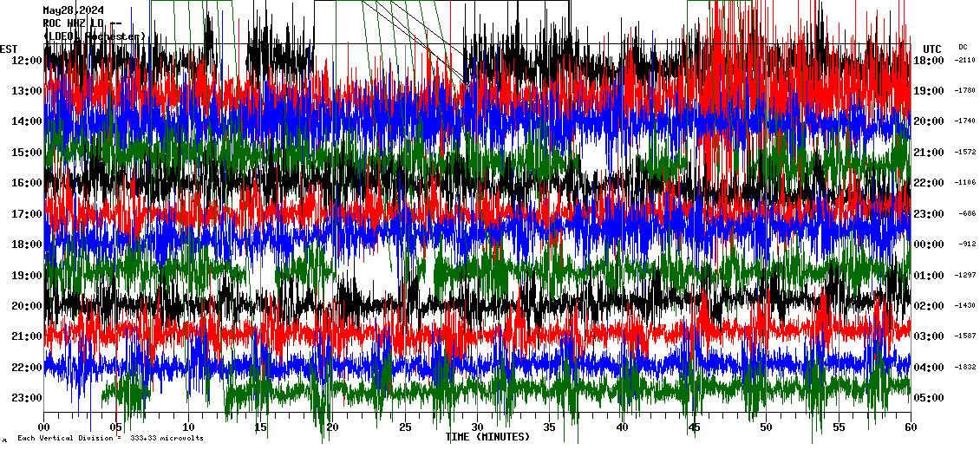The height and width of the screenshot is (450, 980).
Task: Click the -1832 DC offset value
Action: tap(965, 368)
